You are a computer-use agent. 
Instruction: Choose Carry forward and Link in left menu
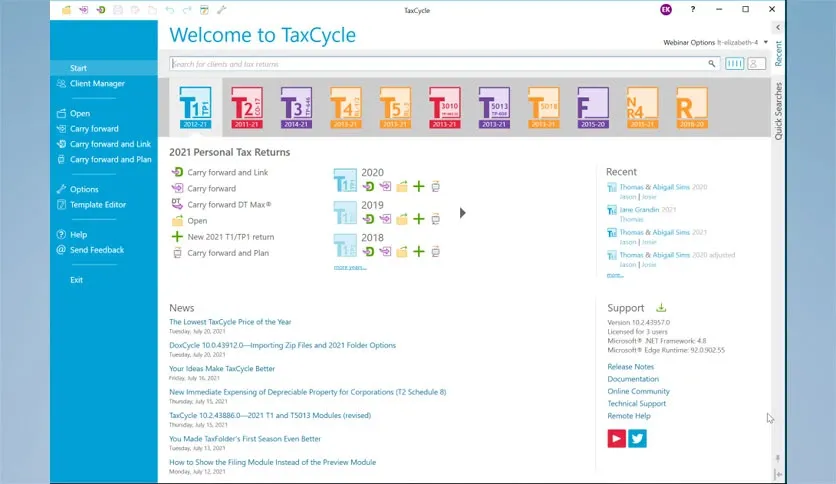point(103,144)
